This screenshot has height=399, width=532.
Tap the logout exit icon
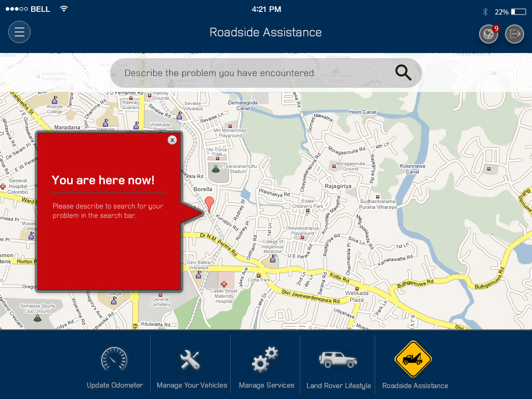tap(514, 34)
